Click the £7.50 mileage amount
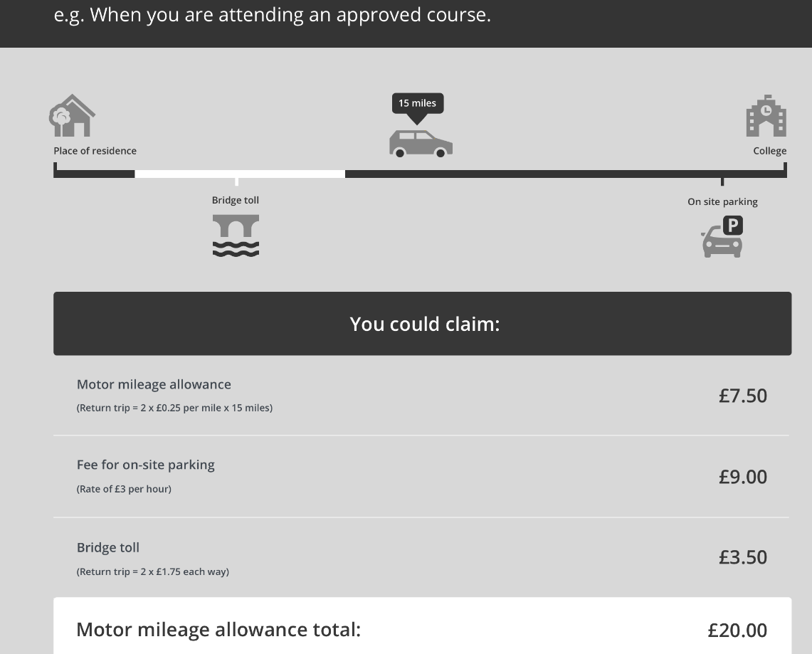The image size is (812, 654). click(742, 396)
